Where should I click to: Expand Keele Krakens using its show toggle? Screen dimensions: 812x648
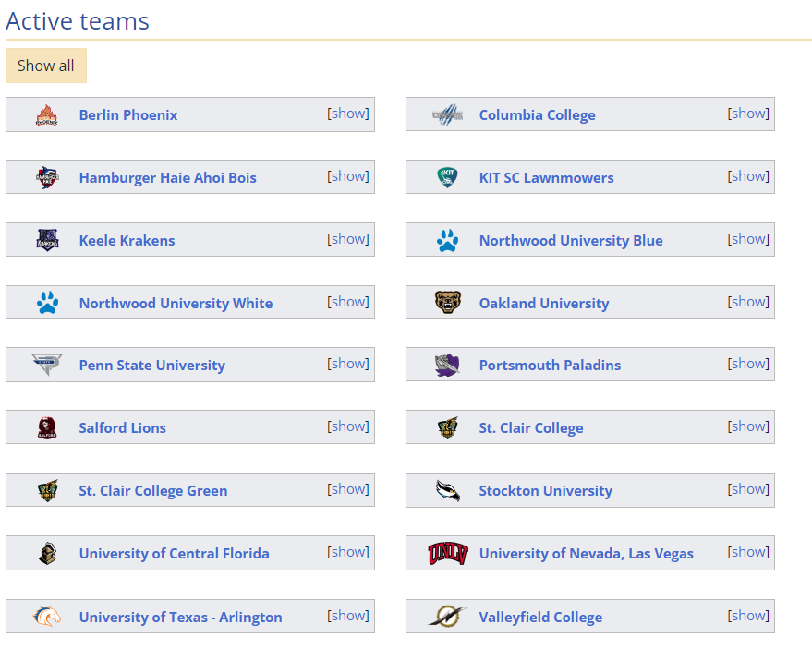[x=348, y=238]
